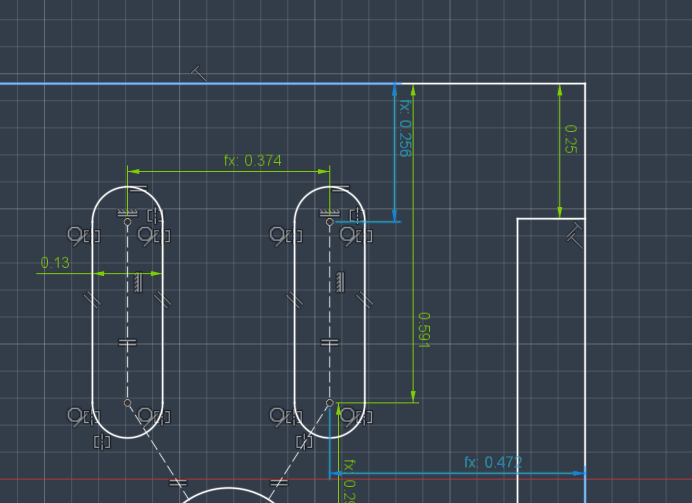Click the 0.25 vertical dimension value
692x503 pixels.
571,139
